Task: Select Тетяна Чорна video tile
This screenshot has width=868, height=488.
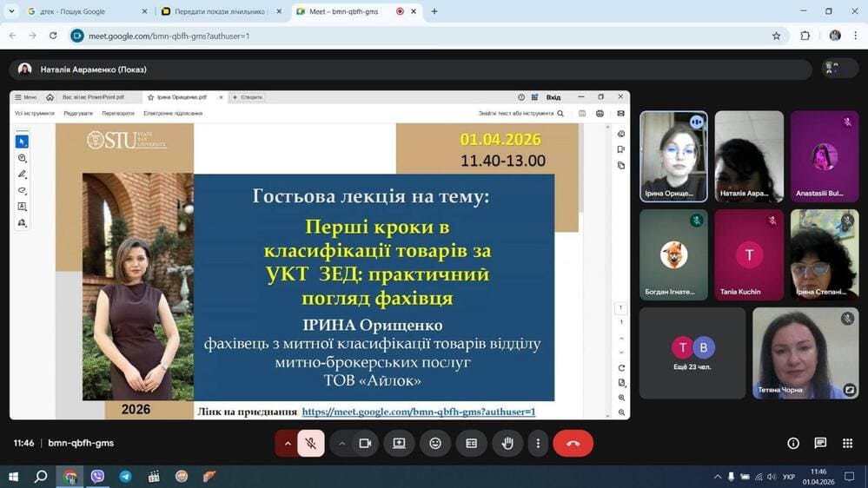Action: click(x=805, y=353)
